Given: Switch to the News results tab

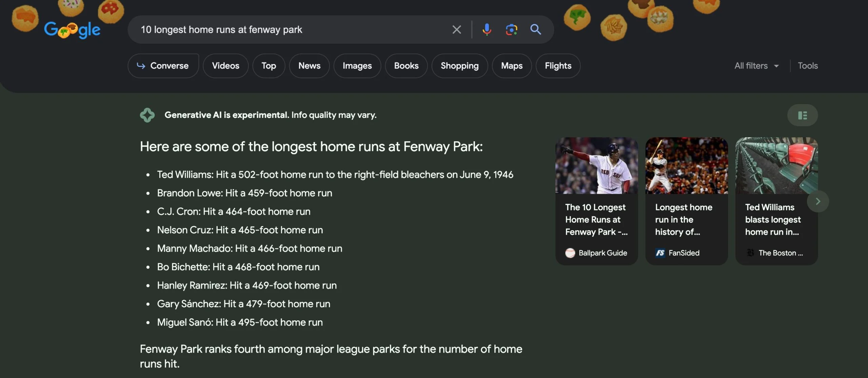Looking at the screenshot, I should point(309,66).
